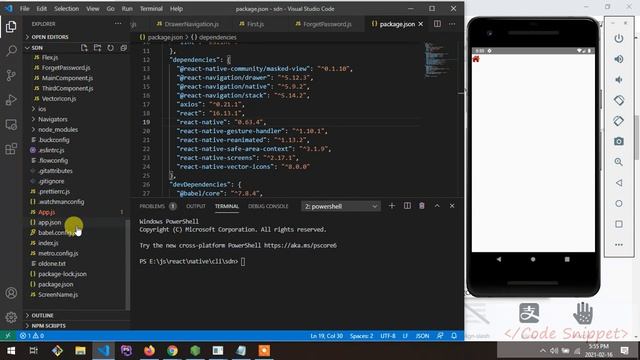
Task: Click errors and warnings status indicator
Action: (x=32, y=336)
